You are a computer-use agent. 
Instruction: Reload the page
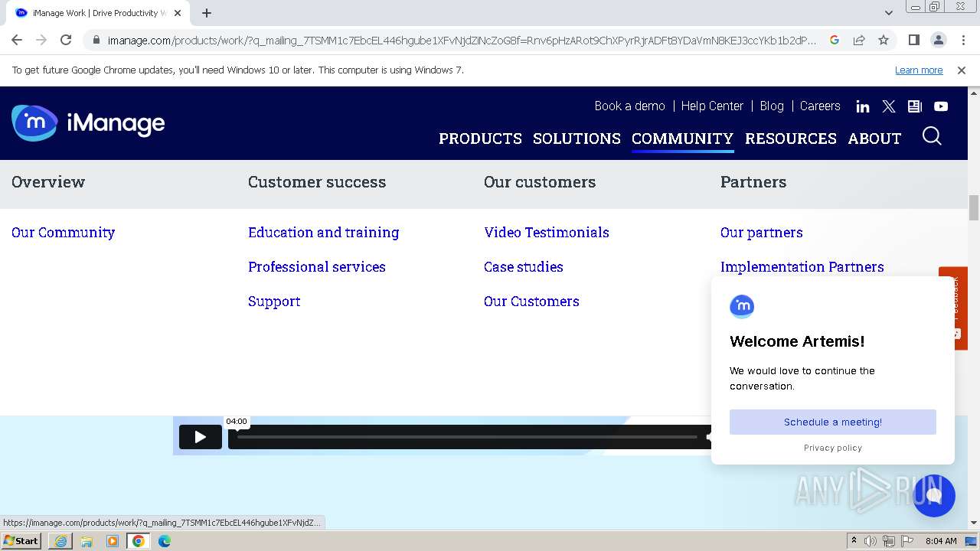66,40
